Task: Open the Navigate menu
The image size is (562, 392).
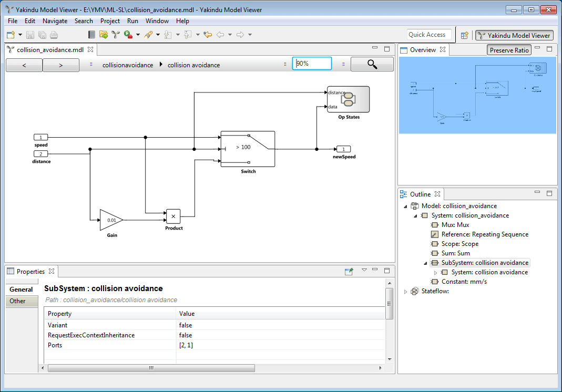Action: point(55,21)
